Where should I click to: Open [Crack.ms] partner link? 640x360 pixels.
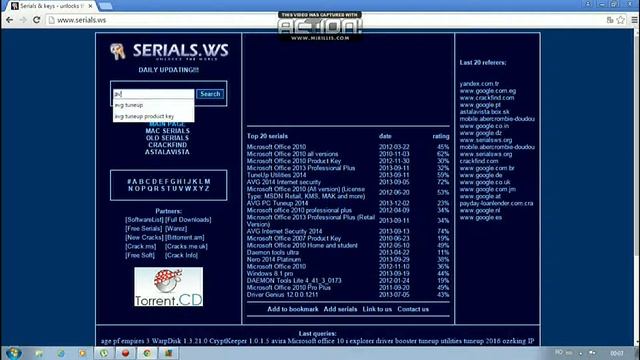141,246
